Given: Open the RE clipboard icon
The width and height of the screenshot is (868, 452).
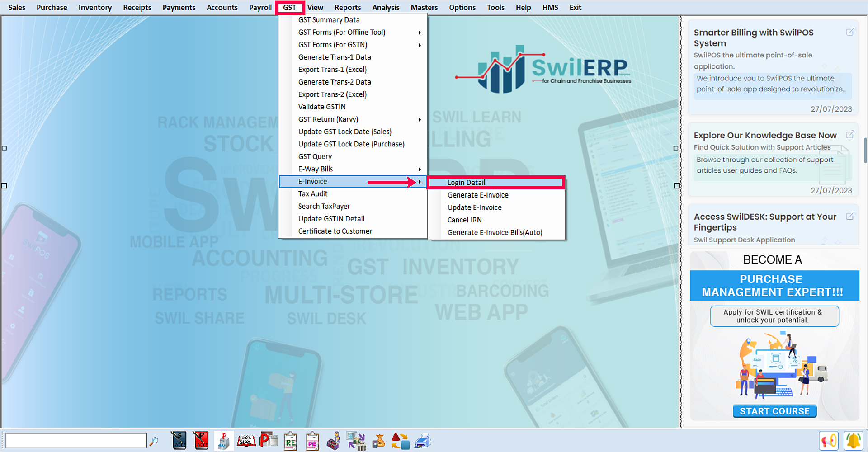Looking at the screenshot, I should pyautogui.click(x=290, y=441).
